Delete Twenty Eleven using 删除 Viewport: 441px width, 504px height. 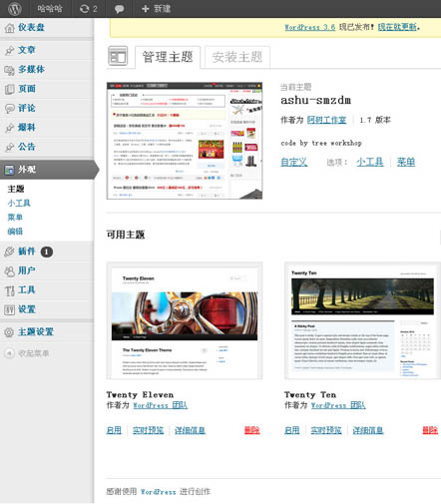[252, 430]
